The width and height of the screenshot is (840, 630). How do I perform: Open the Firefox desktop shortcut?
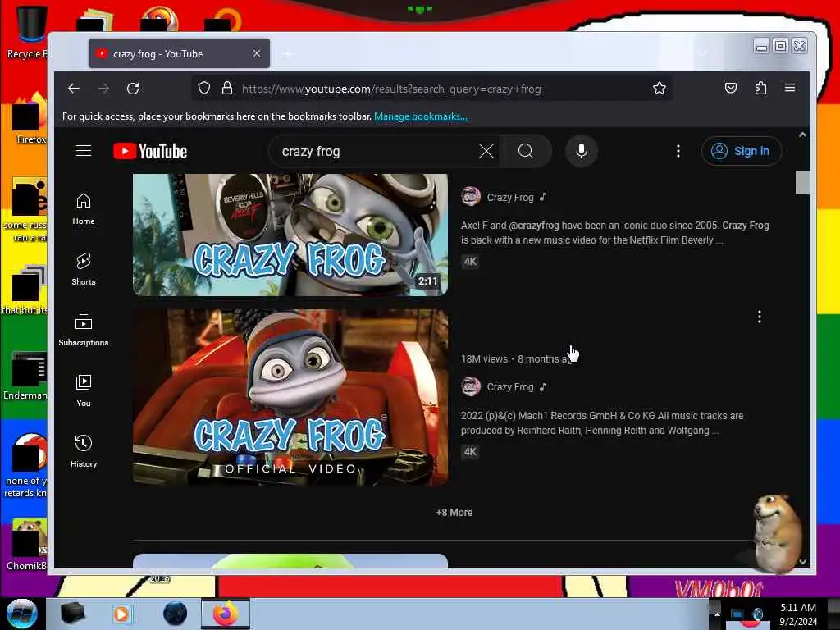click(x=30, y=119)
